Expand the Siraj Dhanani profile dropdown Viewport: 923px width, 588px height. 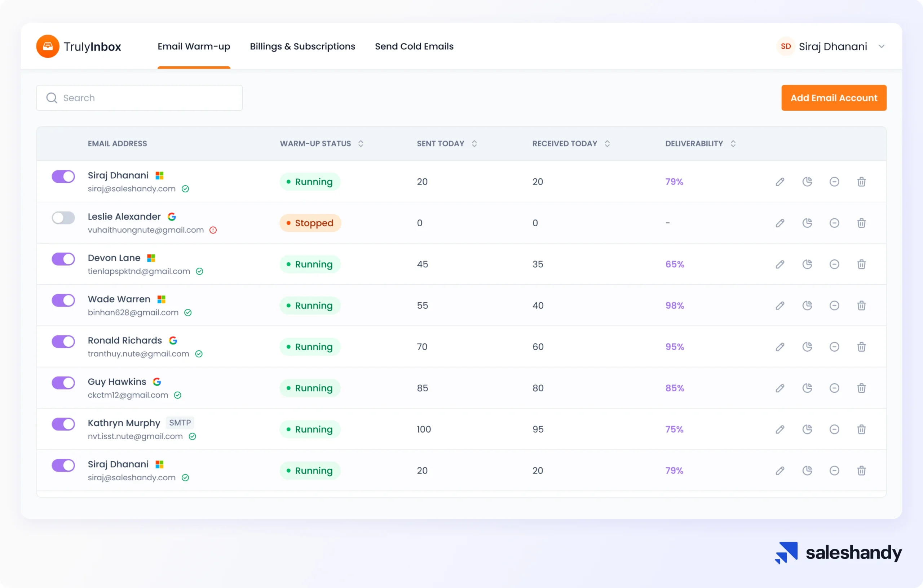[x=881, y=46]
